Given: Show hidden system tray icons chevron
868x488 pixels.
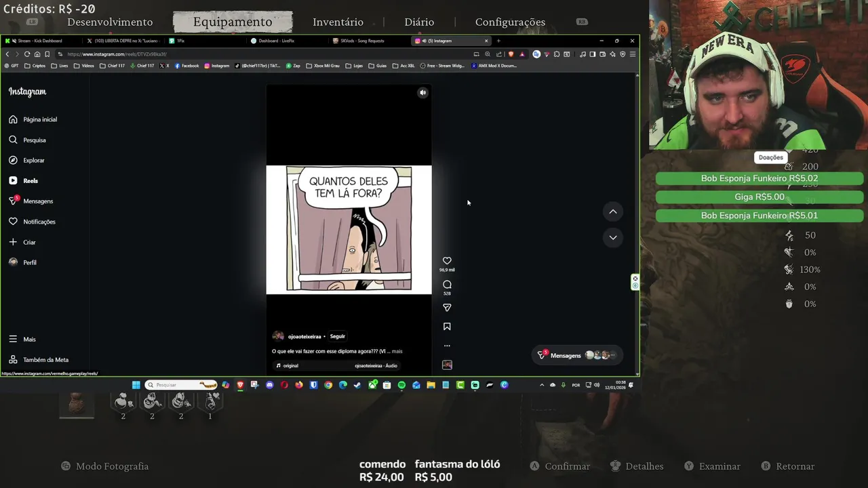Looking at the screenshot, I should point(541,385).
